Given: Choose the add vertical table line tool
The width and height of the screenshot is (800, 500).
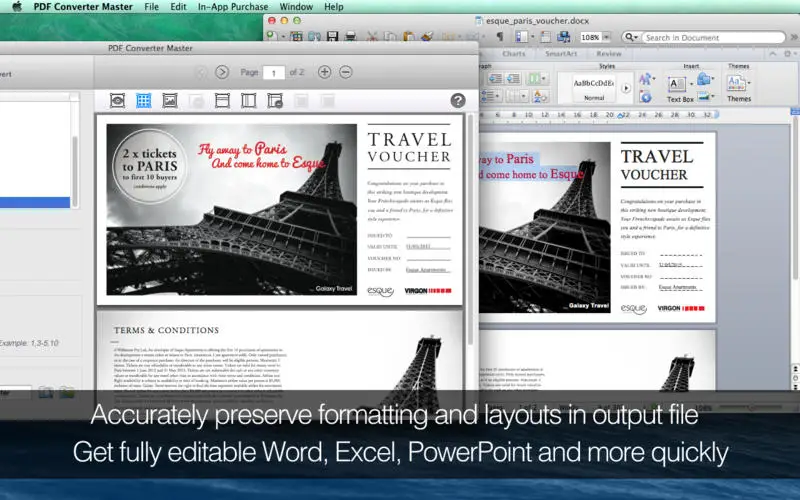Looking at the screenshot, I should [x=248, y=101].
